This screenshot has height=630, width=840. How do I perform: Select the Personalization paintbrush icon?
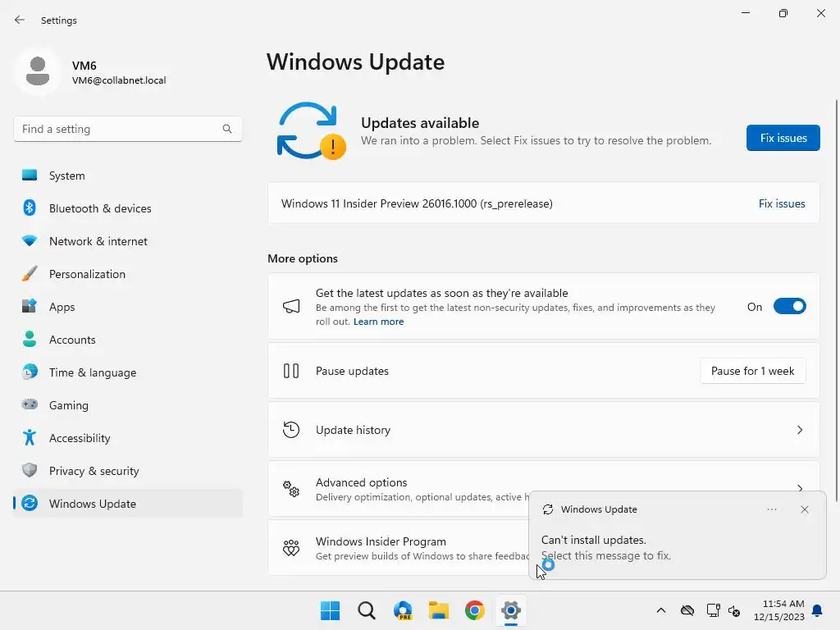click(30, 274)
